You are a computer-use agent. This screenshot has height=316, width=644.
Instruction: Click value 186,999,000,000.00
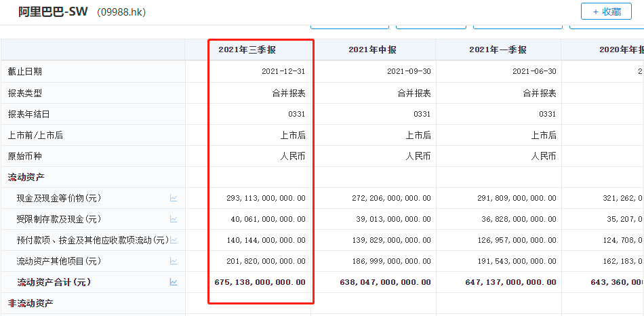point(391,261)
